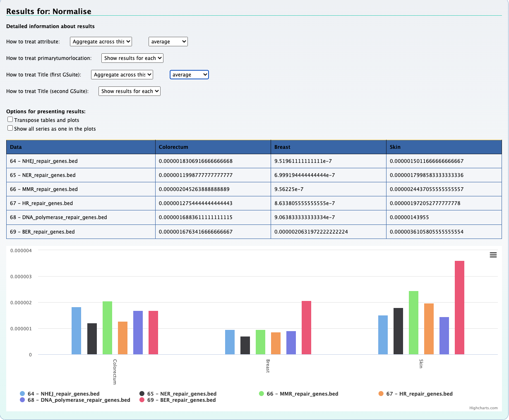Screen dimensions: 509x420
Task: Toggle the MMR_repair_genes.bed green legend dot
Action: [x=262, y=394]
